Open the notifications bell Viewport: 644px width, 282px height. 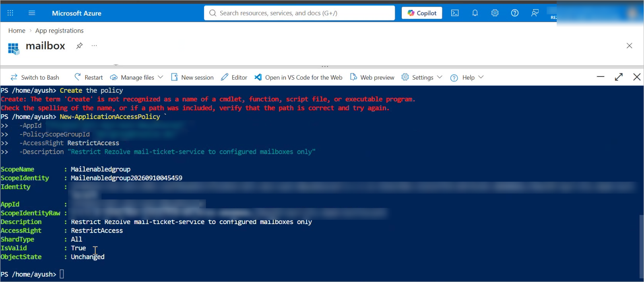tap(475, 13)
